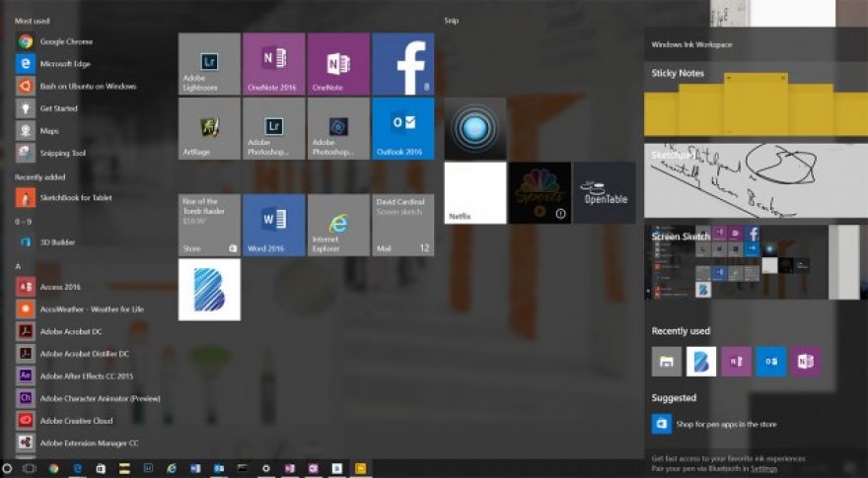The height and width of the screenshot is (478, 868).
Task: Open the Snipping Tool app
Action: 50,153
